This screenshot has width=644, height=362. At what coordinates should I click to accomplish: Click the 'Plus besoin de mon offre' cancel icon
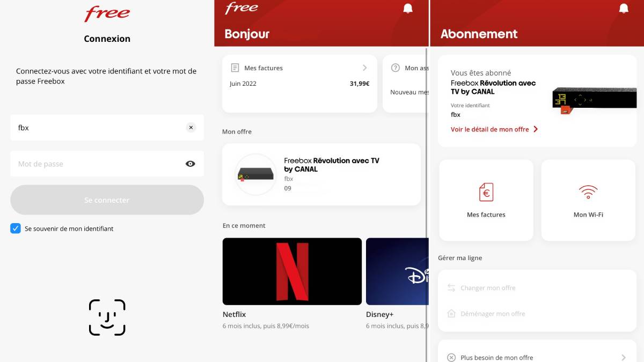click(451, 358)
